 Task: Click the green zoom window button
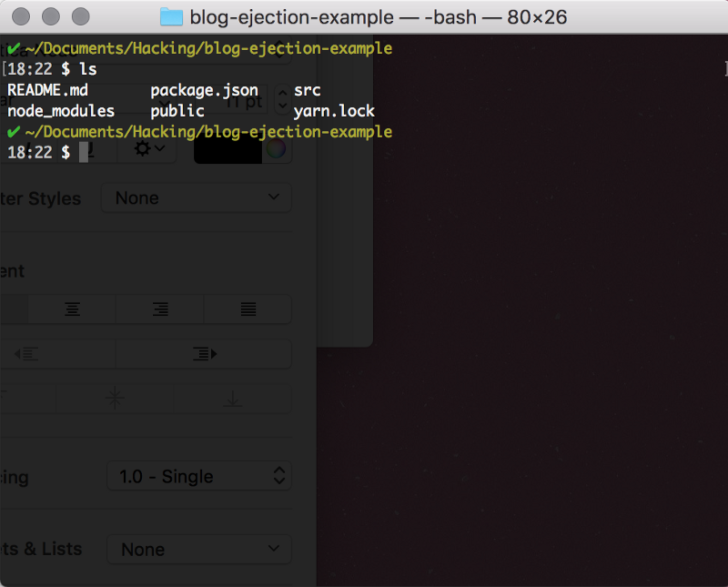(80, 16)
